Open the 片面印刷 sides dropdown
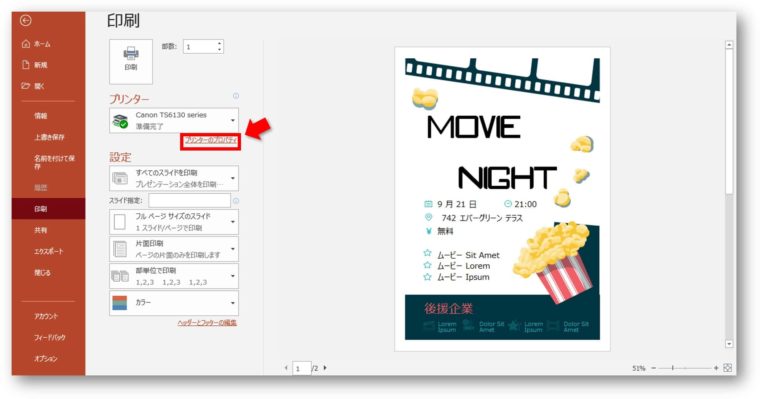The height and width of the screenshot is (399, 760). click(174, 249)
